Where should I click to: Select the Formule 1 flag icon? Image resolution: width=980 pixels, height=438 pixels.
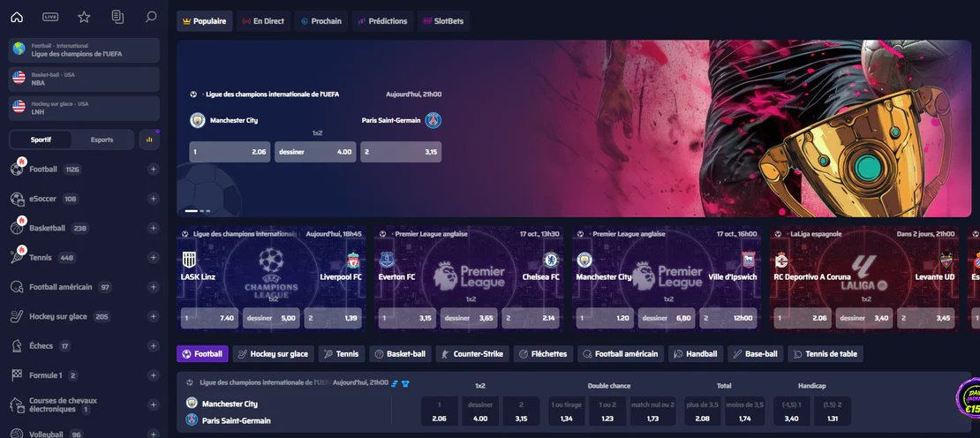tap(17, 375)
